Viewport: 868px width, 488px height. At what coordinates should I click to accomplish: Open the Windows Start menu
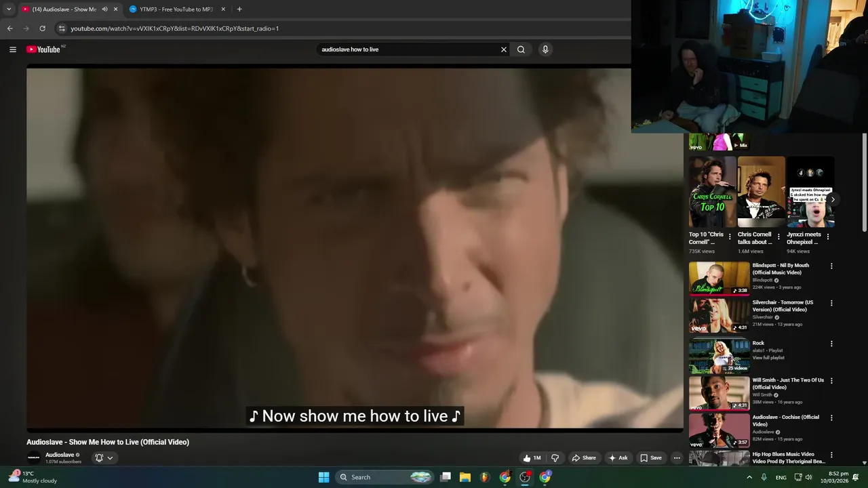coord(324,477)
